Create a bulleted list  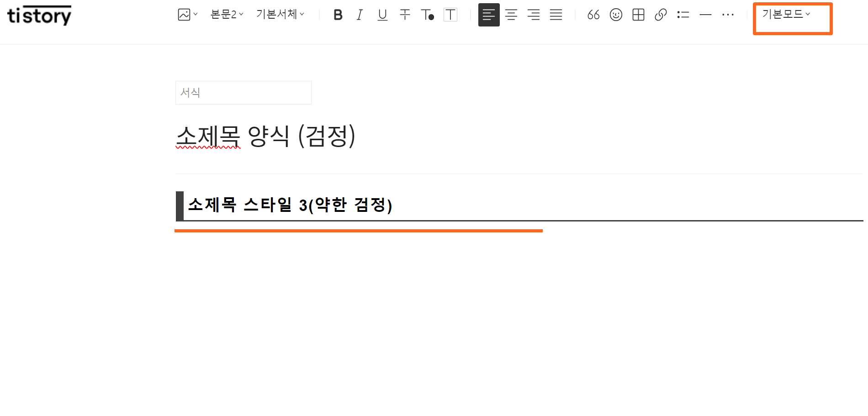683,15
